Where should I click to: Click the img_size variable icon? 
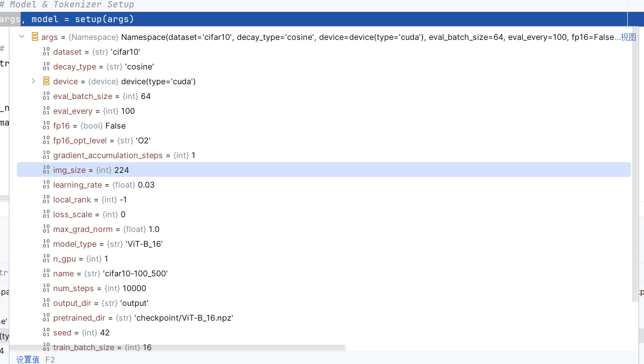tap(46, 170)
